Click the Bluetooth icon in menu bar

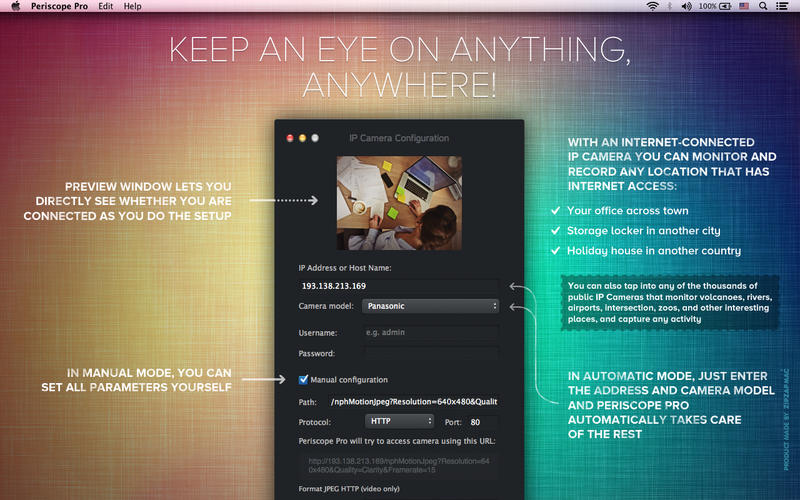click(x=670, y=6)
